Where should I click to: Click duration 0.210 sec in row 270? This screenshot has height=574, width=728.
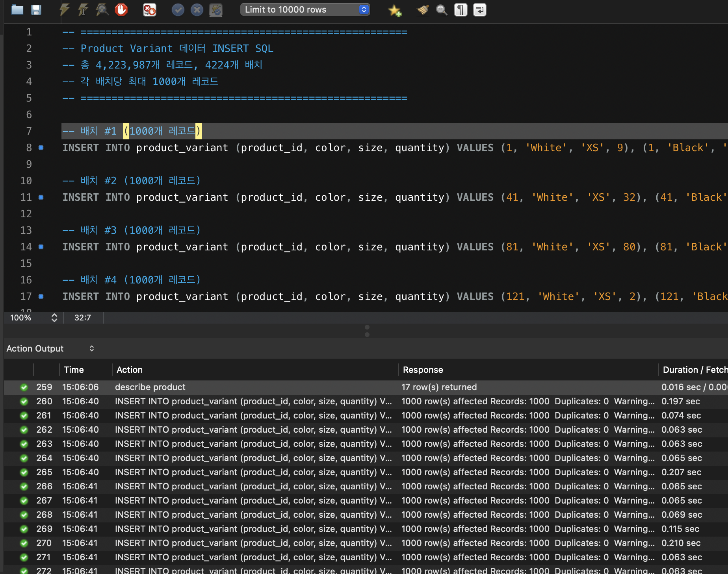681,543
